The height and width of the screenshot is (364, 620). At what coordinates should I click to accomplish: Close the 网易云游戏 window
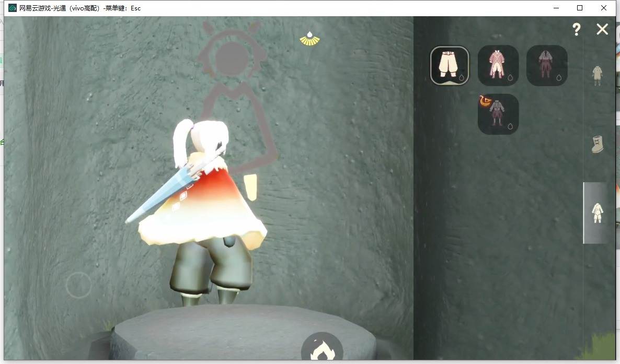point(603,8)
